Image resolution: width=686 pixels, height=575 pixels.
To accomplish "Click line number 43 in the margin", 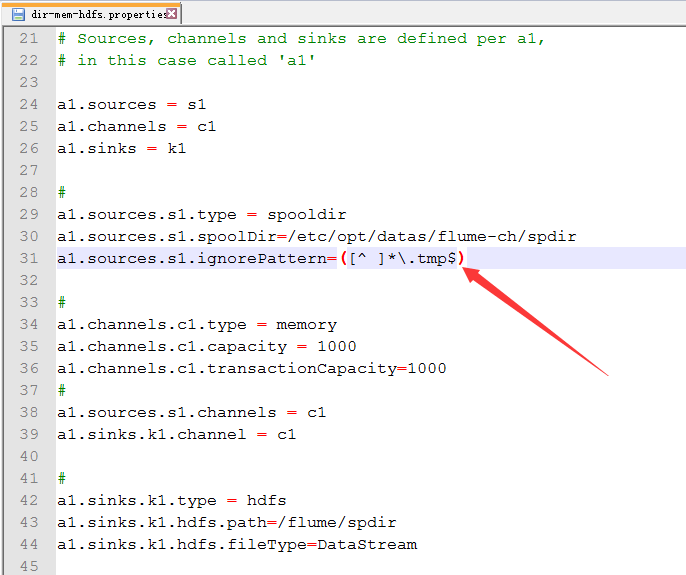I will click(x=29, y=522).
